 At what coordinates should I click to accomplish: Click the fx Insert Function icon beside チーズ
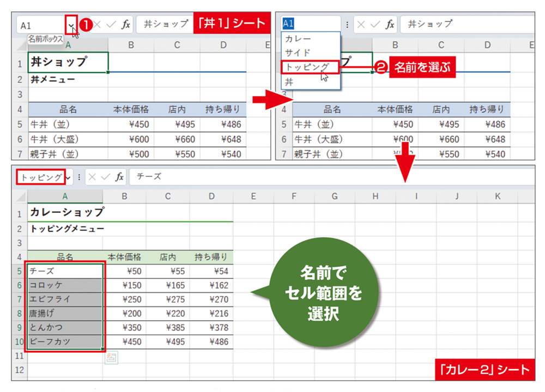119,176
